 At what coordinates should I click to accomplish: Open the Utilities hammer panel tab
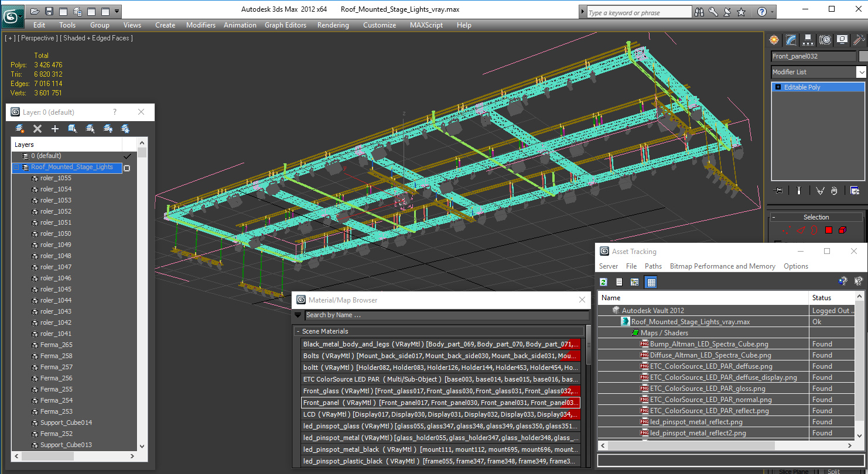(859, 40)
